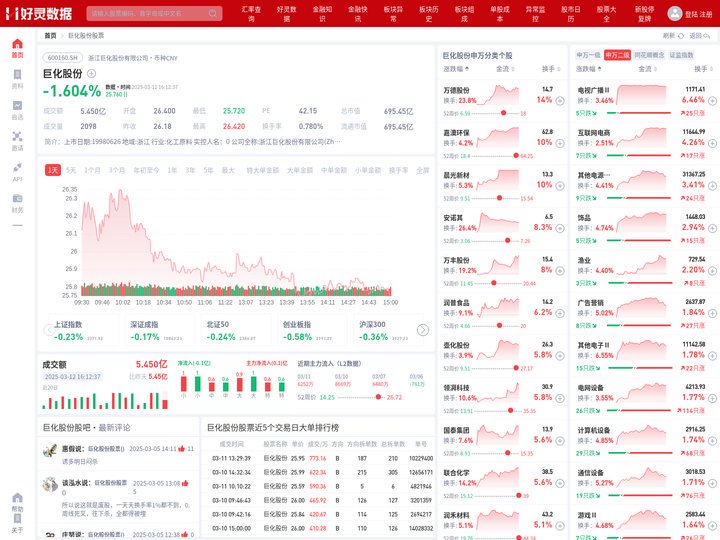Click the 600160.SH stock code badge

click(63, 58)
